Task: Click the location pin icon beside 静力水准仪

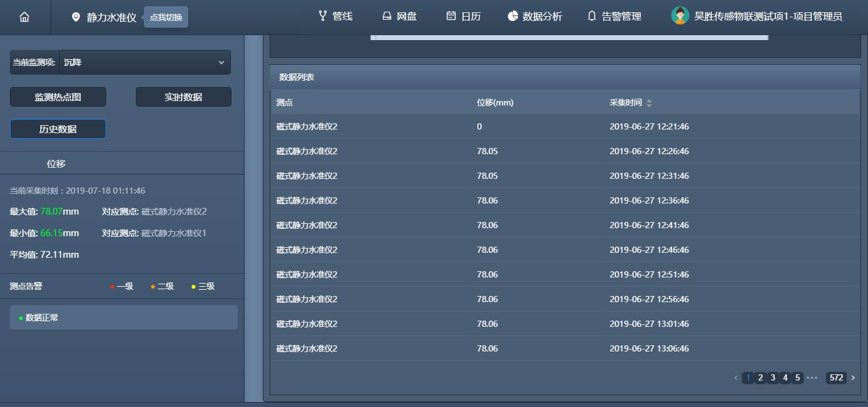Action: coord(76,17)
